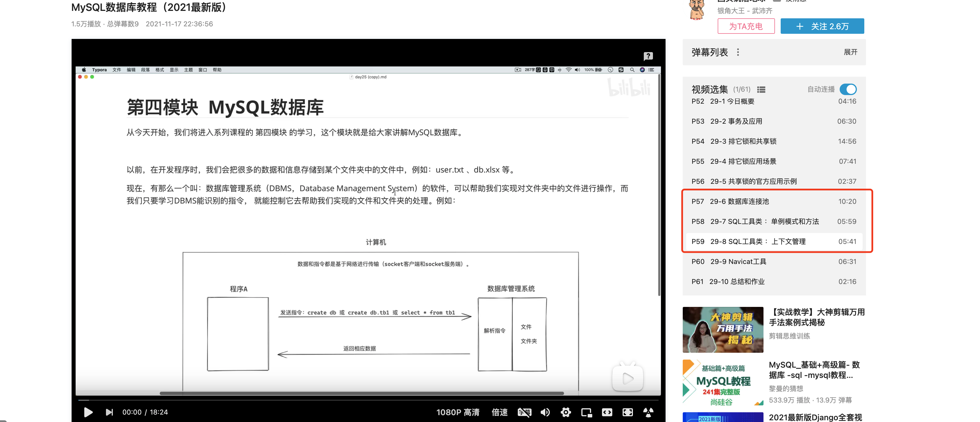
Task: Click the 弹幕列表 panel header
Action: 774,52
